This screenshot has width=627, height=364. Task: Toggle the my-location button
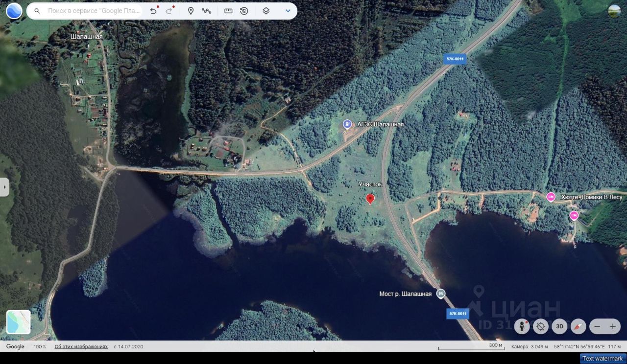(541, 326)
